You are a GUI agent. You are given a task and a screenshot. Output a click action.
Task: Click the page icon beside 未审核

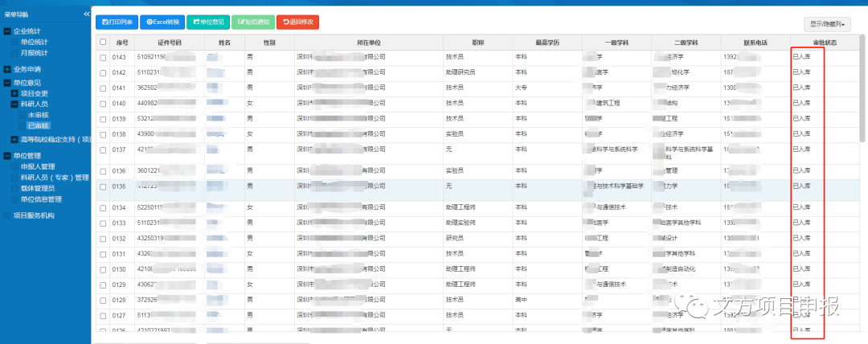(23, 115)
